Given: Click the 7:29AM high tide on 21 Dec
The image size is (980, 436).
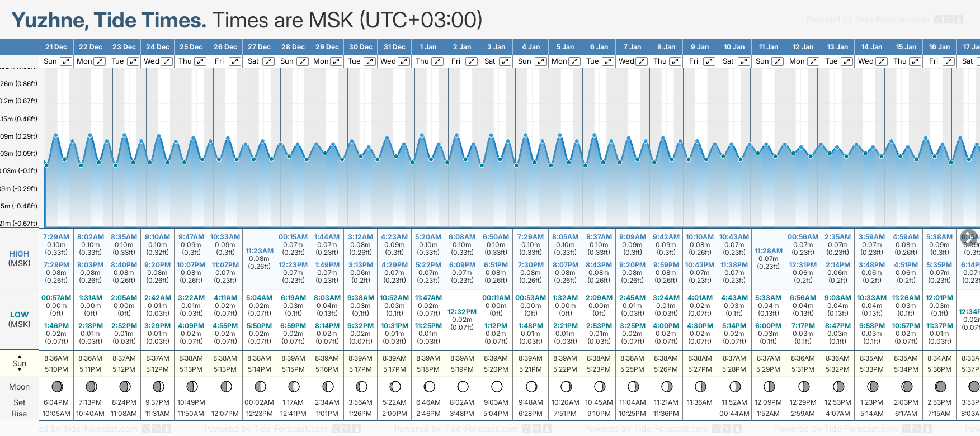Looking at the screenshot, I should pos(56,237).
